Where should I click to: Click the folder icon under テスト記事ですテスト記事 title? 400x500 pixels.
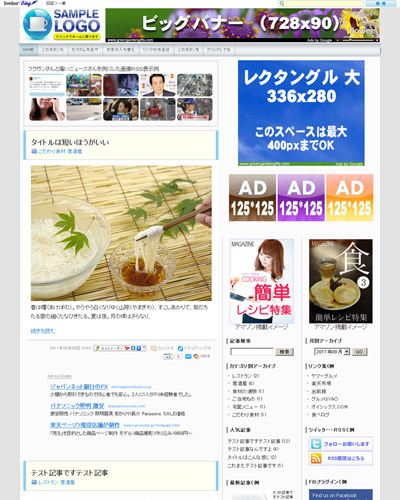[x=34, y=482]
